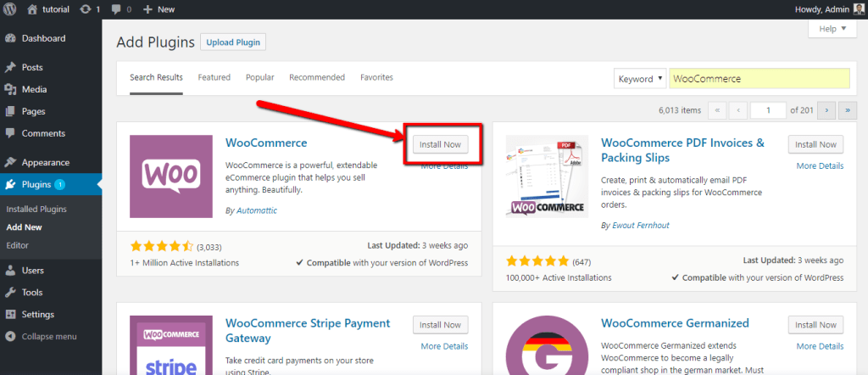Install WooCommerce Germanized plugin

coord(816,325)
